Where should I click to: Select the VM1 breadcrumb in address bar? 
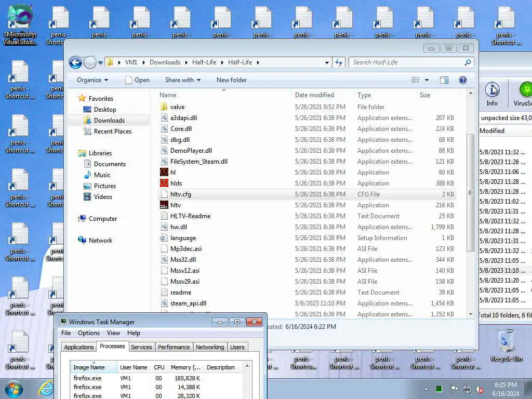point(131,62)
